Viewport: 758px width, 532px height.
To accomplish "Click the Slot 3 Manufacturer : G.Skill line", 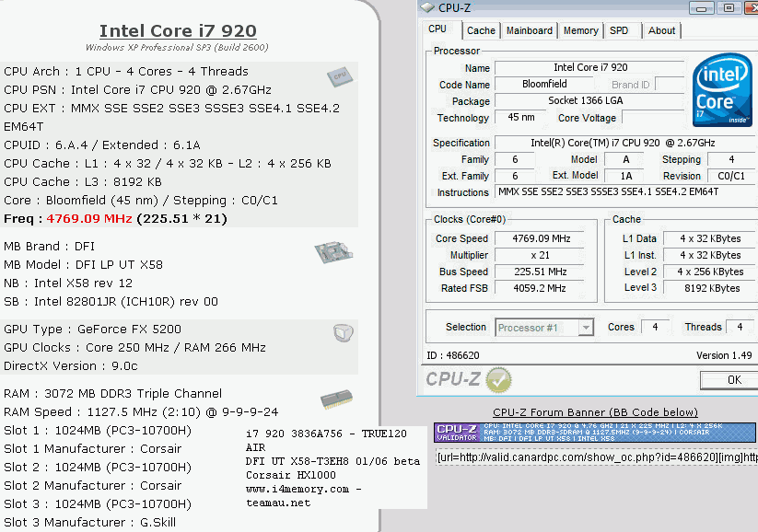I will 89,523.
